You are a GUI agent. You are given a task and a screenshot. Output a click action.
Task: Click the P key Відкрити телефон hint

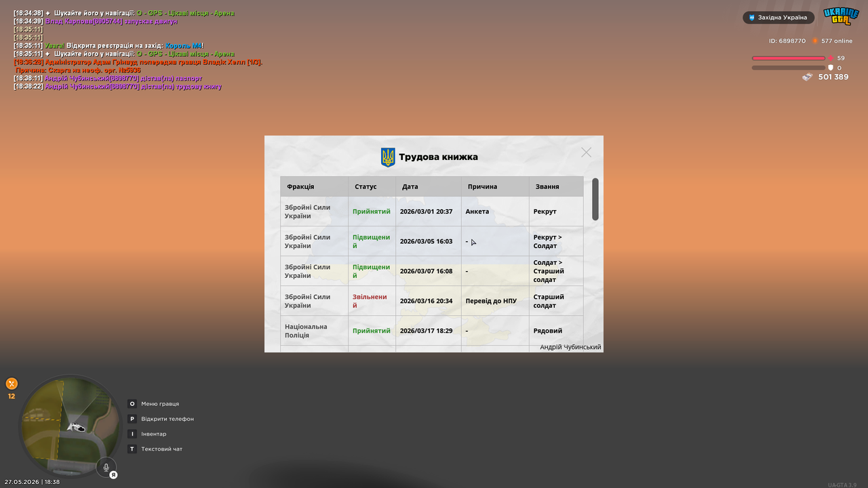click(132, 419)
